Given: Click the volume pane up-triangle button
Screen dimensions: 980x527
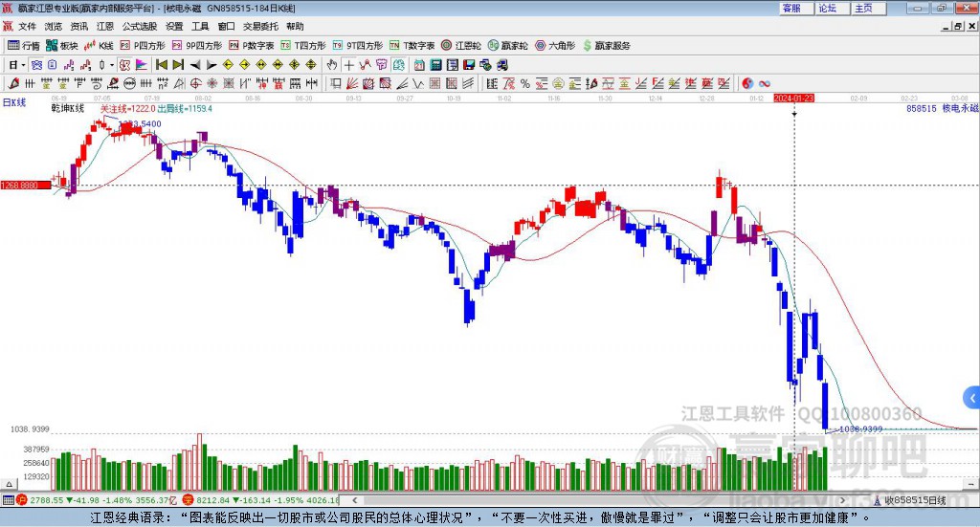Looking at the screenshot, I should pyautogui.click(x=9, y=484).
